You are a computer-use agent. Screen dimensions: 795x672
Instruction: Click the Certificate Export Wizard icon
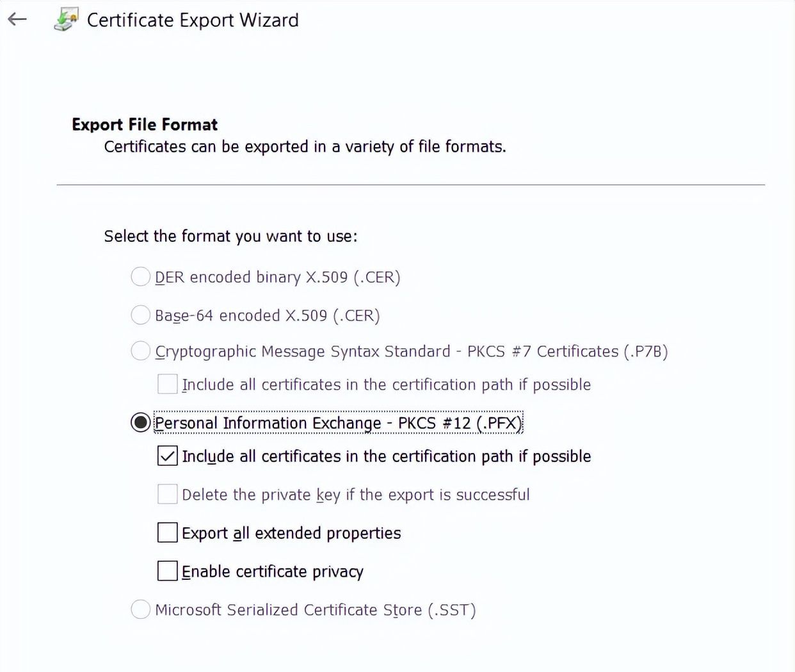click(x=66, y=19)
